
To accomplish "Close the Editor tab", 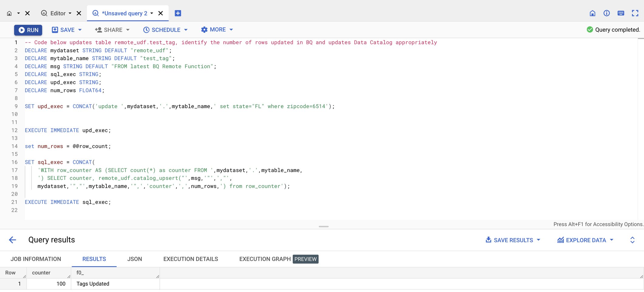I will pyautogui.click(x=79, y=13).
